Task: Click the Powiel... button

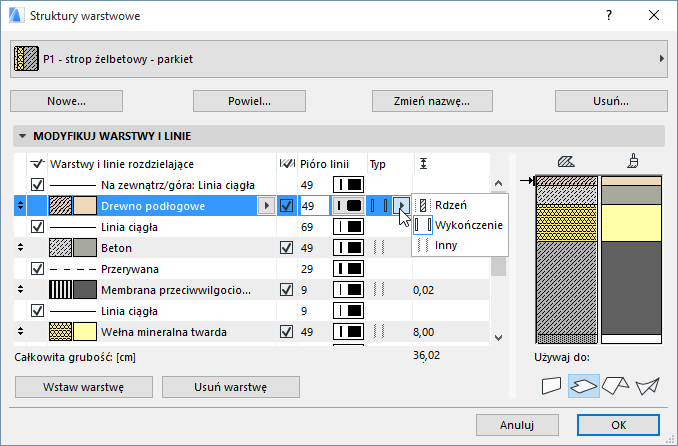Action: pos(249,101)
